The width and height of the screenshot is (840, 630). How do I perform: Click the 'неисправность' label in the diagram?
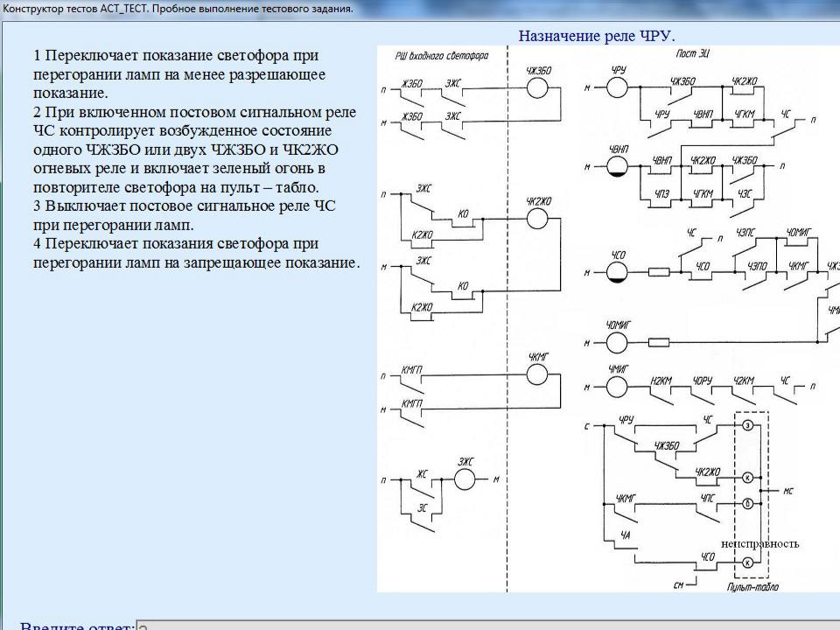click(759, 543)
